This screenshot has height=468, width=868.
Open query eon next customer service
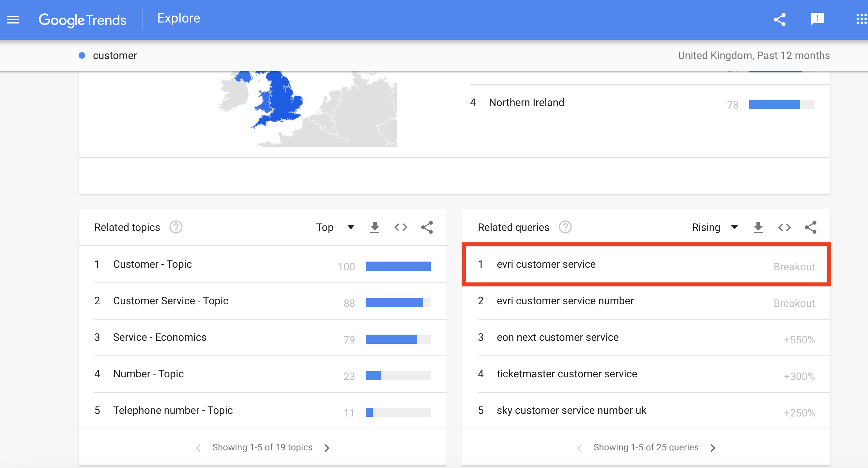pyautogui.click(x=646, y=337)
